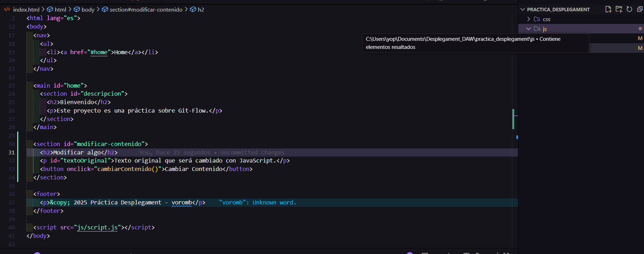
Task: Select the html breadcrumb item
Action: [60, 9]
